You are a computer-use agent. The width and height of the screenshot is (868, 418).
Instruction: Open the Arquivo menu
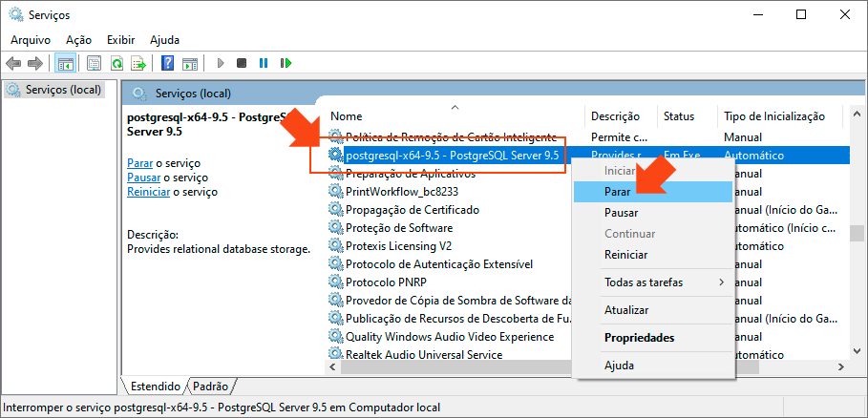click(31, 40)
